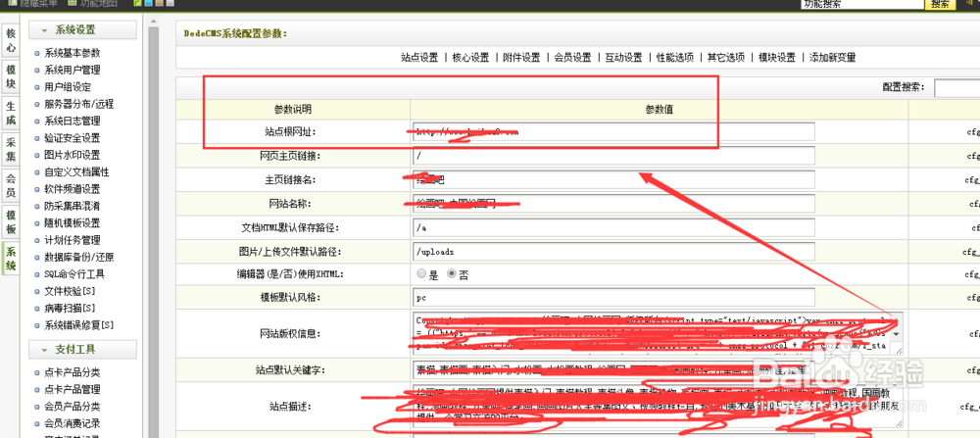
Task: Select the 核心 vertical tab
Action: (11, 40)
